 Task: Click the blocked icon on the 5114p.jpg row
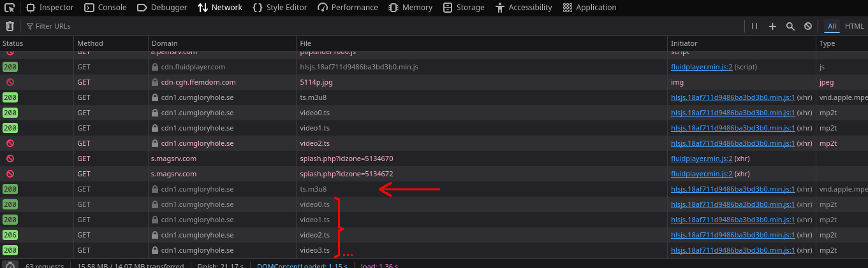tap(10, 82)
